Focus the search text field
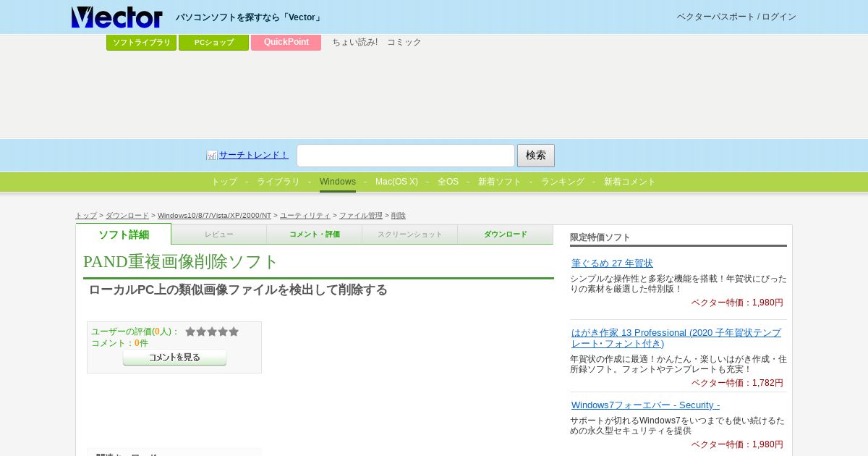Screen dimensions: 868x456 click(406, 156)
